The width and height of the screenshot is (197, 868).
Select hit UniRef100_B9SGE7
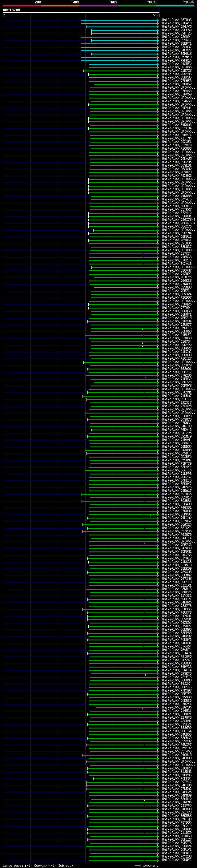coord(177,40)
